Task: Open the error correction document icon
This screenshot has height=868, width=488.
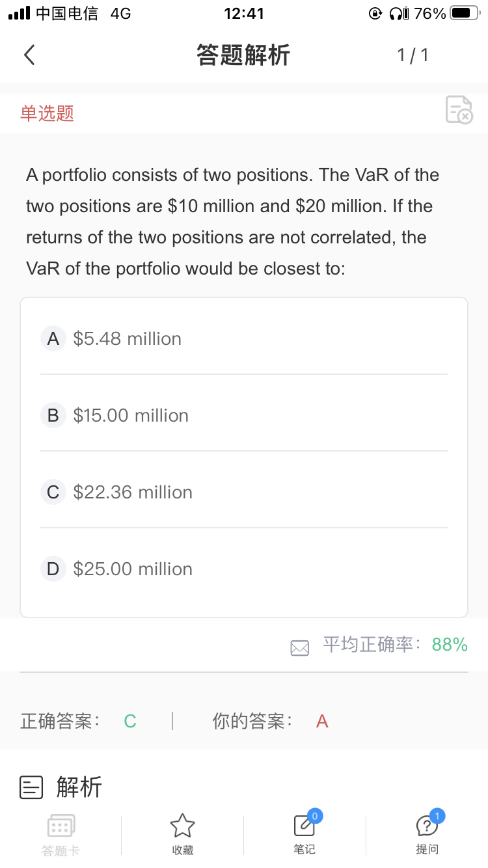Action: (459, 109)
